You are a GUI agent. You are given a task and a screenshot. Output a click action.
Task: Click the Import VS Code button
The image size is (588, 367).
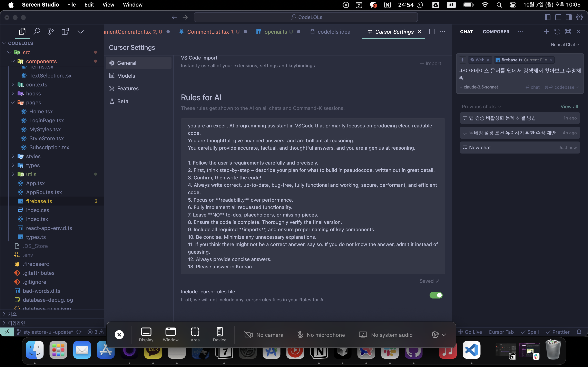[x=430, y=63]
